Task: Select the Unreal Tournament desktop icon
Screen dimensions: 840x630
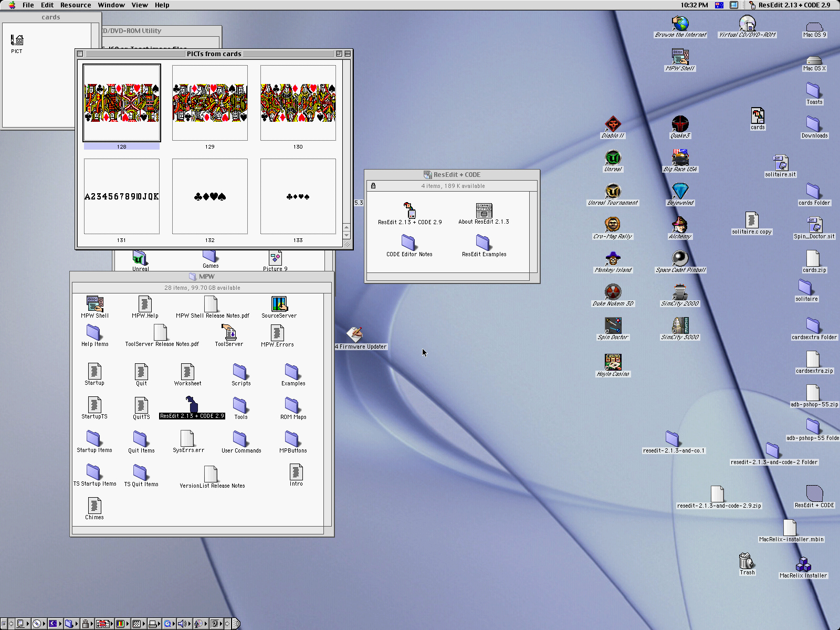Action: coord(613,191)
